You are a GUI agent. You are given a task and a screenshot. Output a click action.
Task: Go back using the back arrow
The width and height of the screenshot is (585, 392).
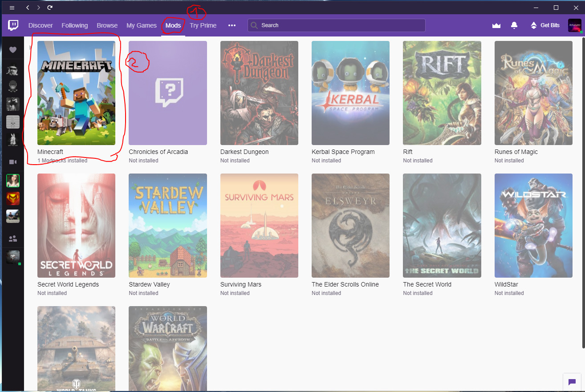(28, 8)
